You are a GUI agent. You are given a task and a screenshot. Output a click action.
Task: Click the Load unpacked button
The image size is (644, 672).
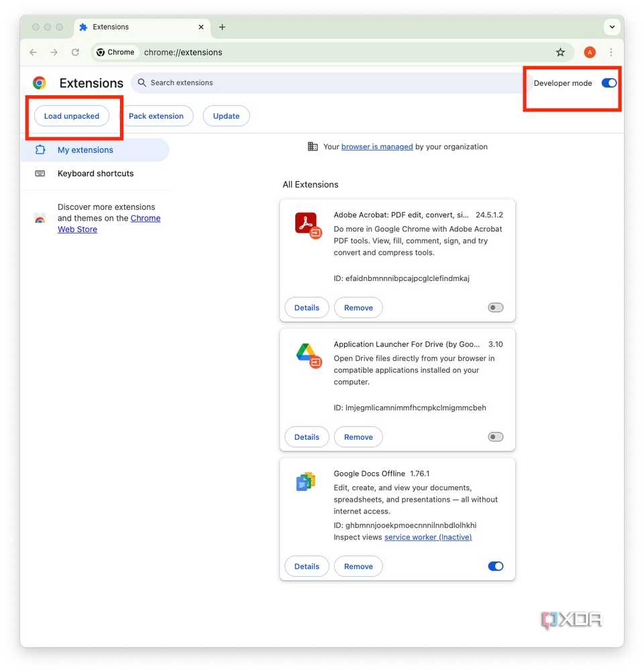tap(72, 115)
